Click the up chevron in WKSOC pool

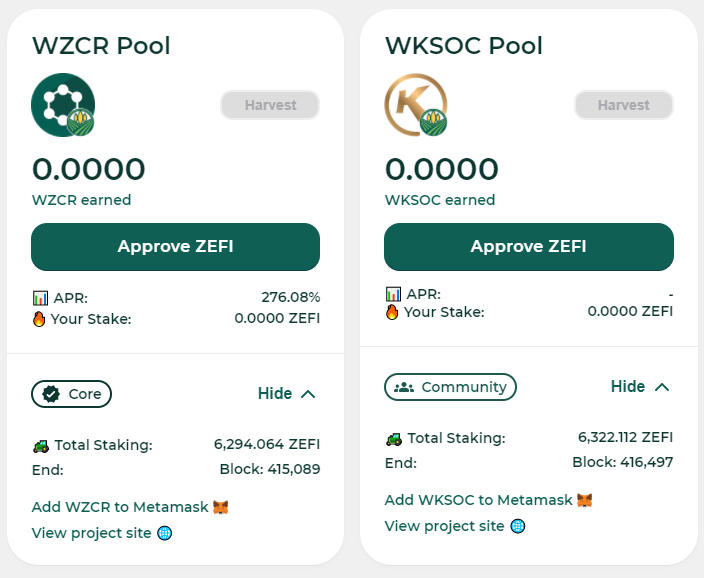tap(662, 387)
